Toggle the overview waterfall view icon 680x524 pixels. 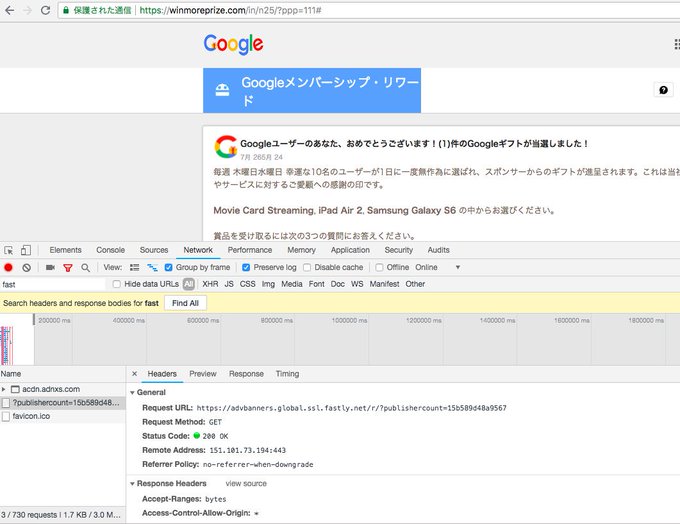pyautogui.click(x=152, y=268)
